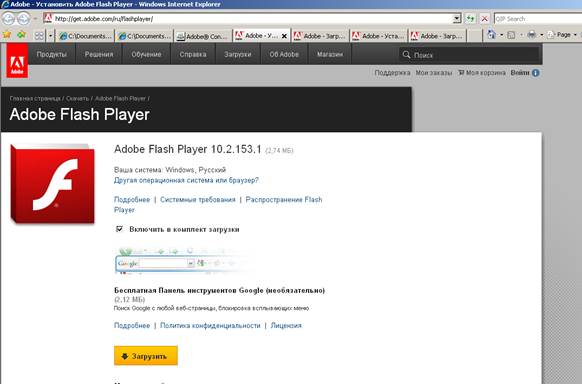Switch to the Adobe® Con... tab
The width and height of the screenshot is (582, 384).
[202, 36]
